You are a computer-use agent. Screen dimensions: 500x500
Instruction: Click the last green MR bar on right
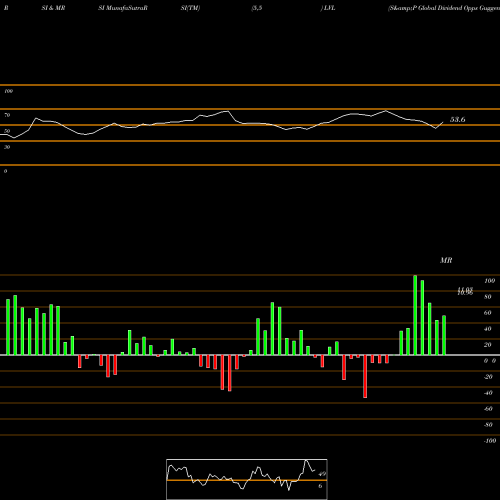click(444, 335)
